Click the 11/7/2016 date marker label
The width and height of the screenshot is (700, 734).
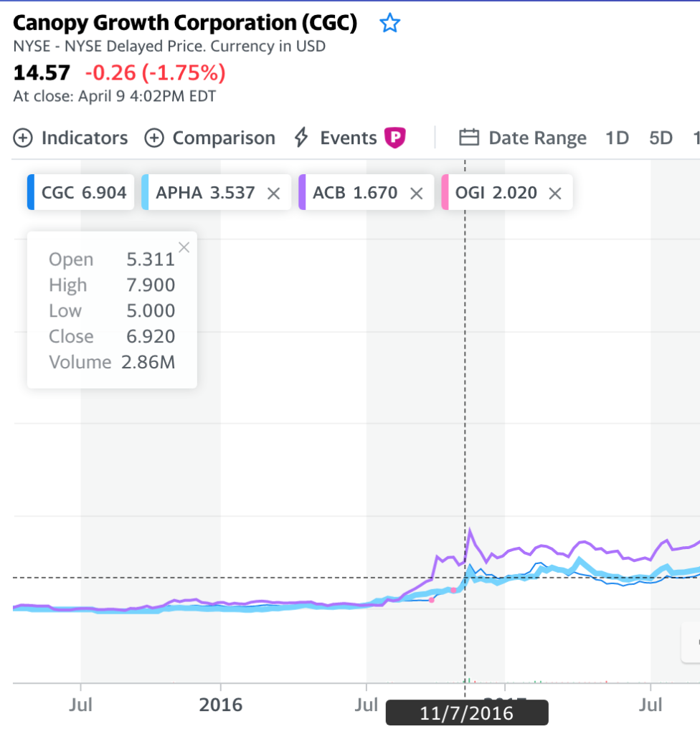pos(467,713)
